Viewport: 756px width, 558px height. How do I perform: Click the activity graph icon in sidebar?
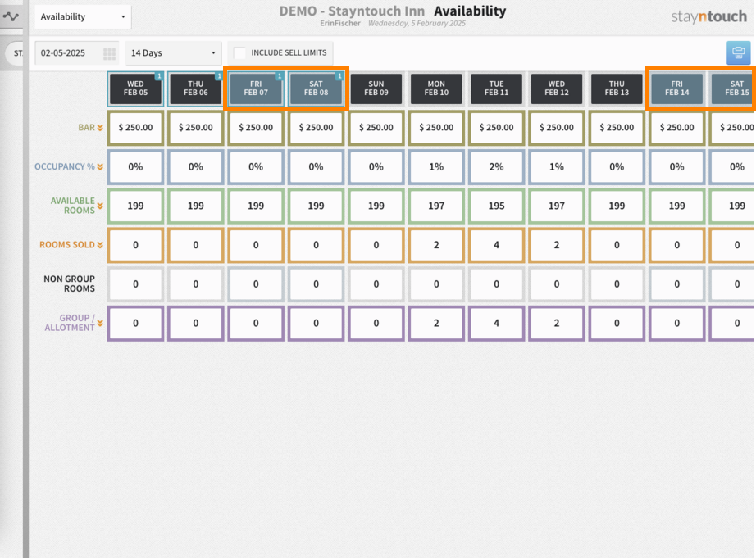point(11,17)
